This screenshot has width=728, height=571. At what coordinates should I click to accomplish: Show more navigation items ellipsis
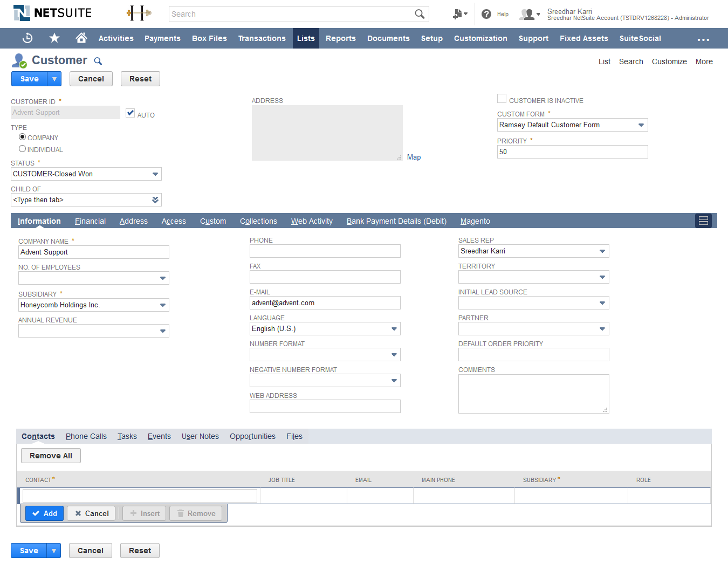703,39
